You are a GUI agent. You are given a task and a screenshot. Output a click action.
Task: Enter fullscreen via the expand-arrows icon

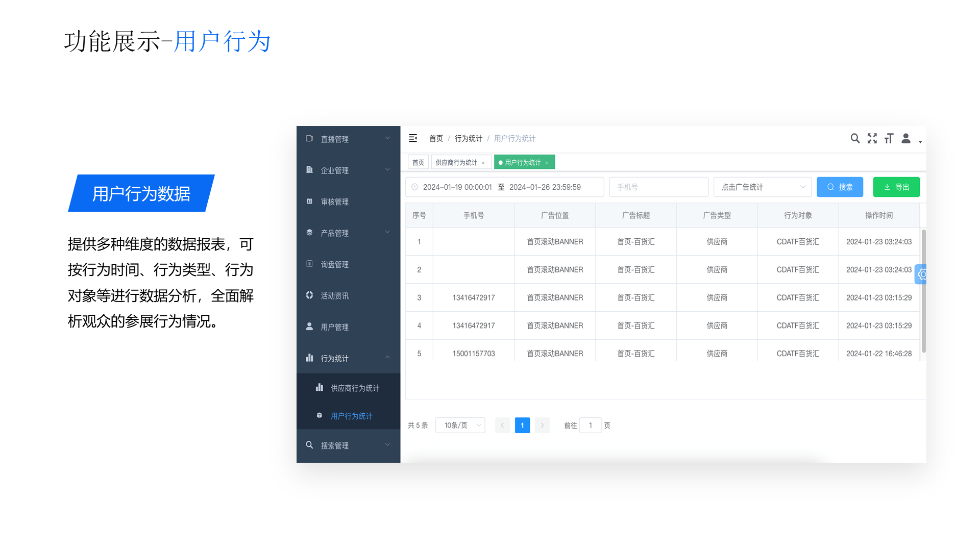[x=872, y=138]
